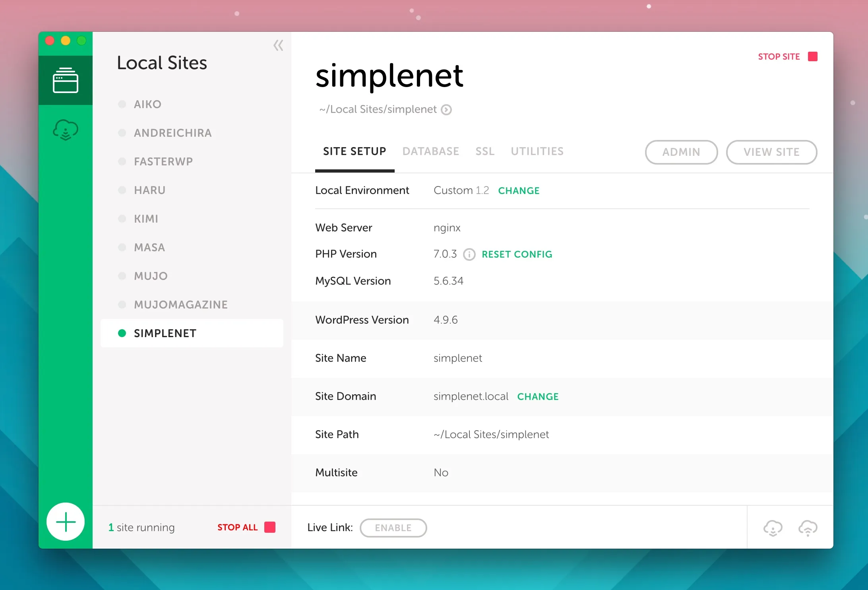Open the Utilities tab
Viewport: 868px width, 590px height.
pyautogui.click(x=537, y=151)
